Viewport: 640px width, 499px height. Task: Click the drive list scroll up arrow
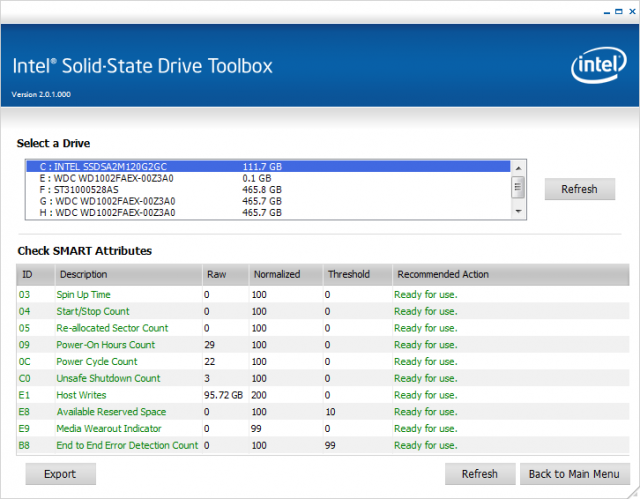click(518, 168)
